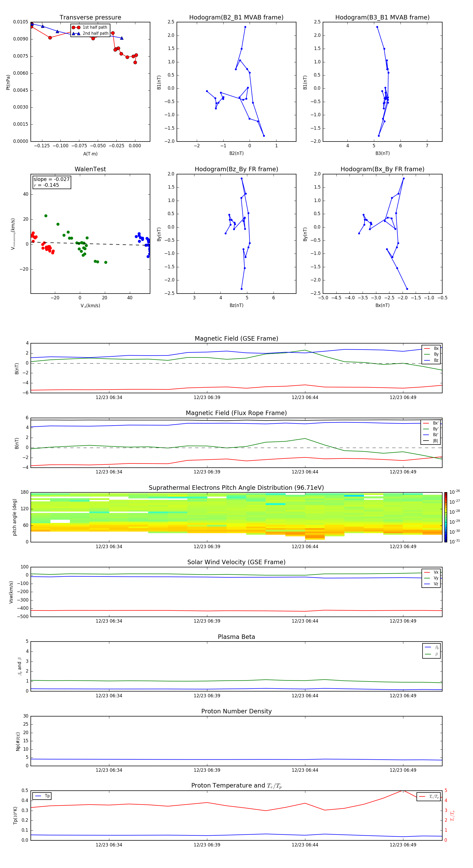The image size is (473, 868).
Task: Click the 'Hodogram(Bz_By FR frame)' title
Action: tap(236, 169)
